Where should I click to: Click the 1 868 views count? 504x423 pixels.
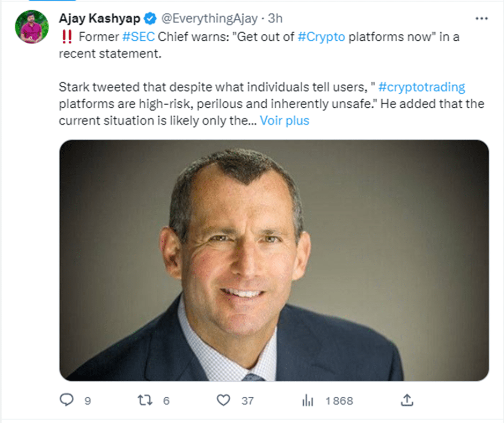340,400
